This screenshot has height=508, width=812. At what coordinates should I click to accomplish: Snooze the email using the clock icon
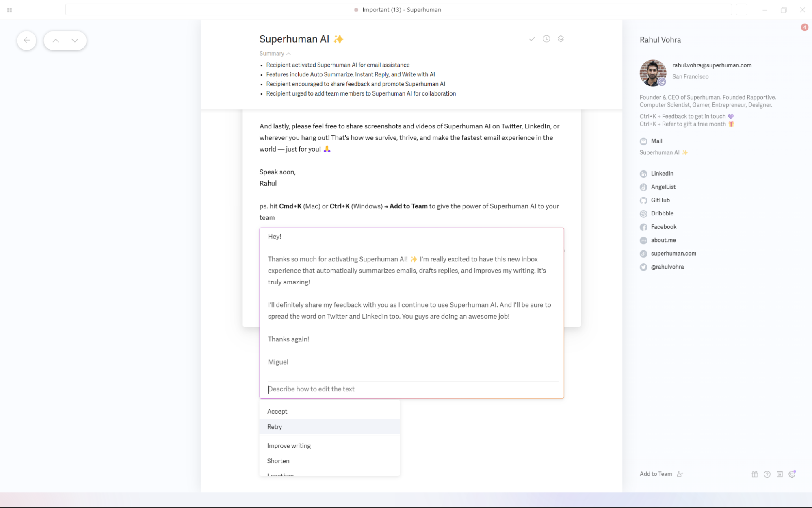tap(546, 39)
